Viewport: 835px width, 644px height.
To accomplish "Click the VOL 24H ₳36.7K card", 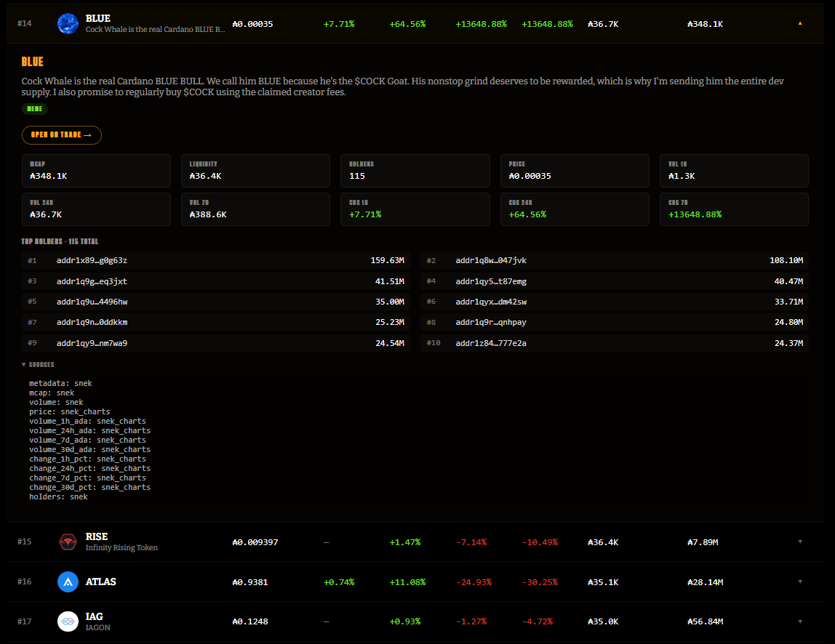I will (97, 209).
